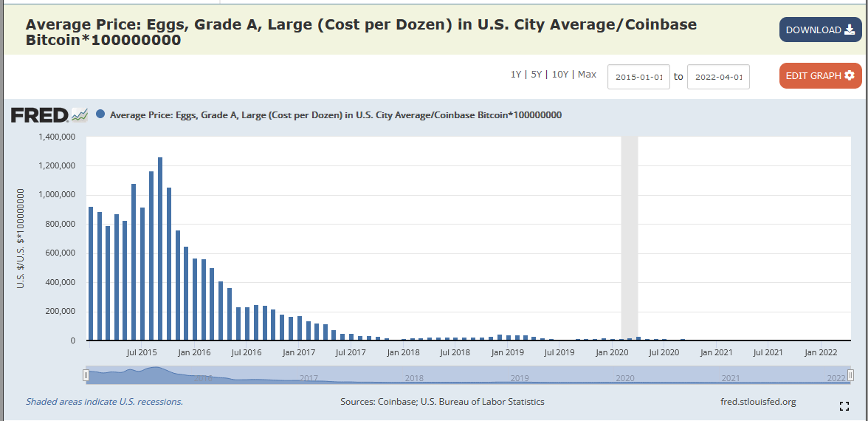Click 'Shaded areas indicate U.S. recessions' note
Image resolution: width=868 pixels, height=421 pixels.
105,402
